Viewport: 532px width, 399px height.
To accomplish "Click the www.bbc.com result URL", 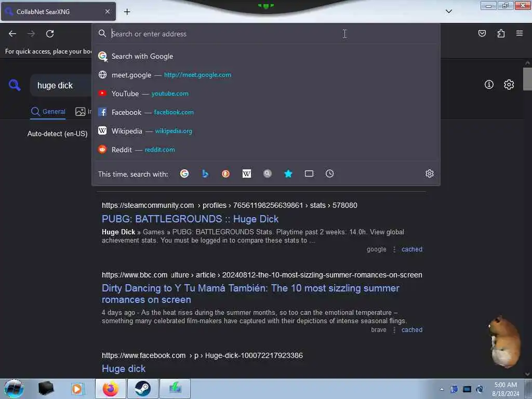I will 262,275.
